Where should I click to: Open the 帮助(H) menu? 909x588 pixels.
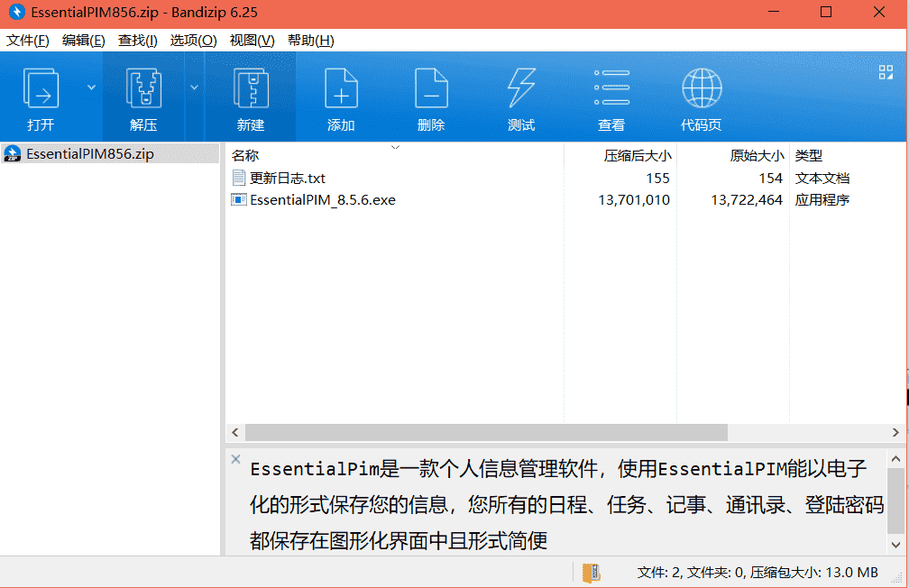point(311,41)
